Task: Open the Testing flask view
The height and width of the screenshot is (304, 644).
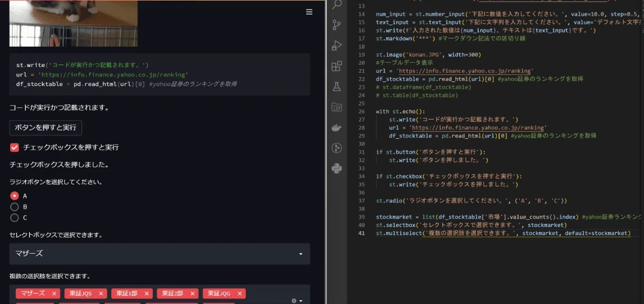Action: [337, 86]
